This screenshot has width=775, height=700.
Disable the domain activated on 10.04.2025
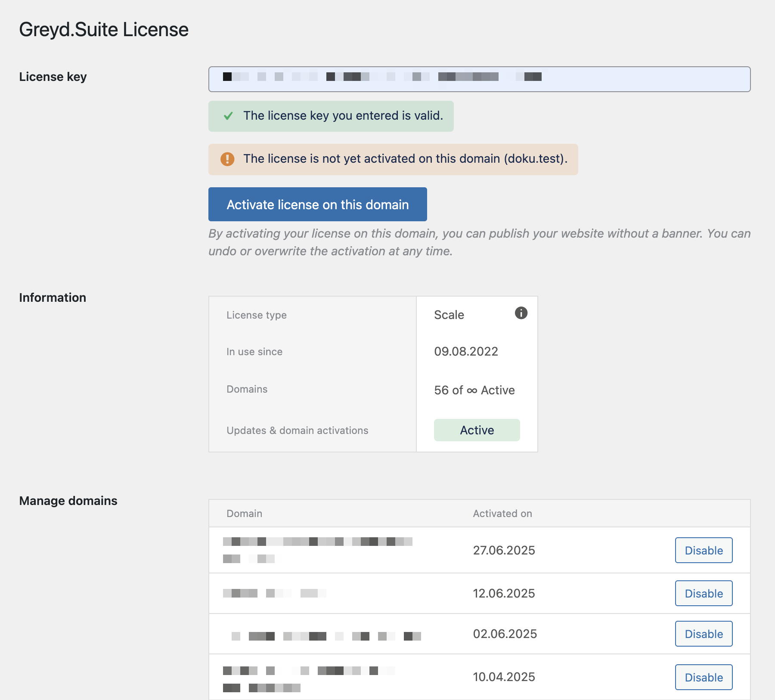pyautogui.click(x=704, y=677)
